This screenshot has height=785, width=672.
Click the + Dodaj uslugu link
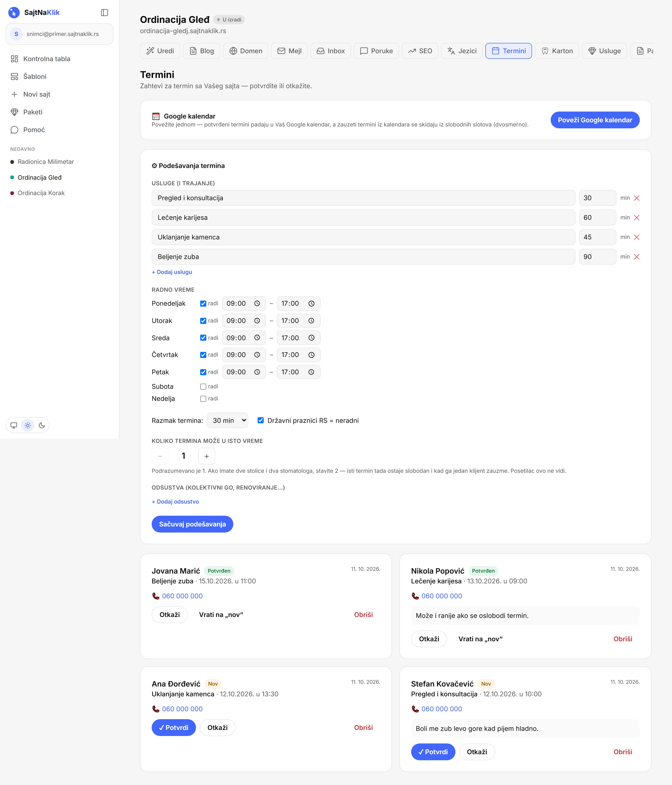172,272
